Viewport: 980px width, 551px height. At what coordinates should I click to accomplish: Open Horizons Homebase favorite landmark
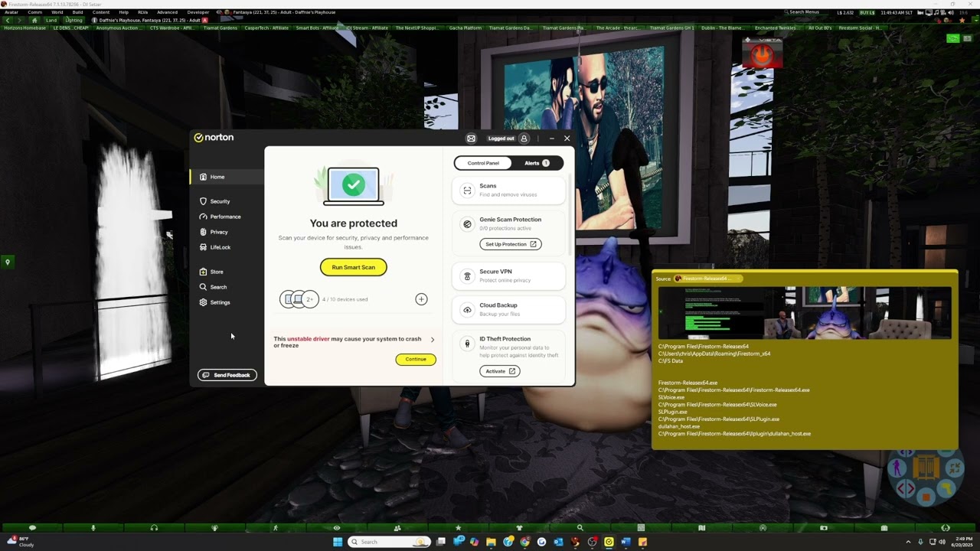click(x=24, y=28)
